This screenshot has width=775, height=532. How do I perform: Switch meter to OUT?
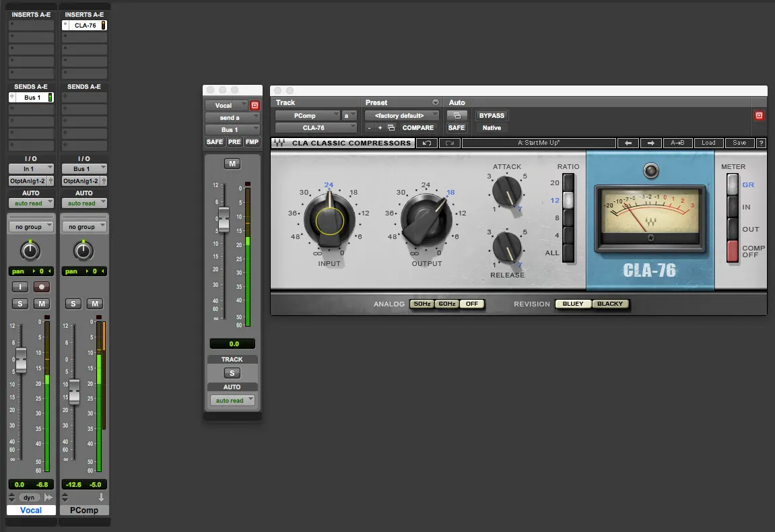(x=733, y=229)
